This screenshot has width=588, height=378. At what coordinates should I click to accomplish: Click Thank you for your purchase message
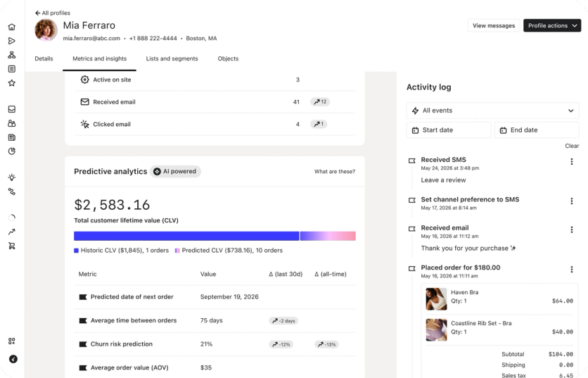tap(468, 248)
